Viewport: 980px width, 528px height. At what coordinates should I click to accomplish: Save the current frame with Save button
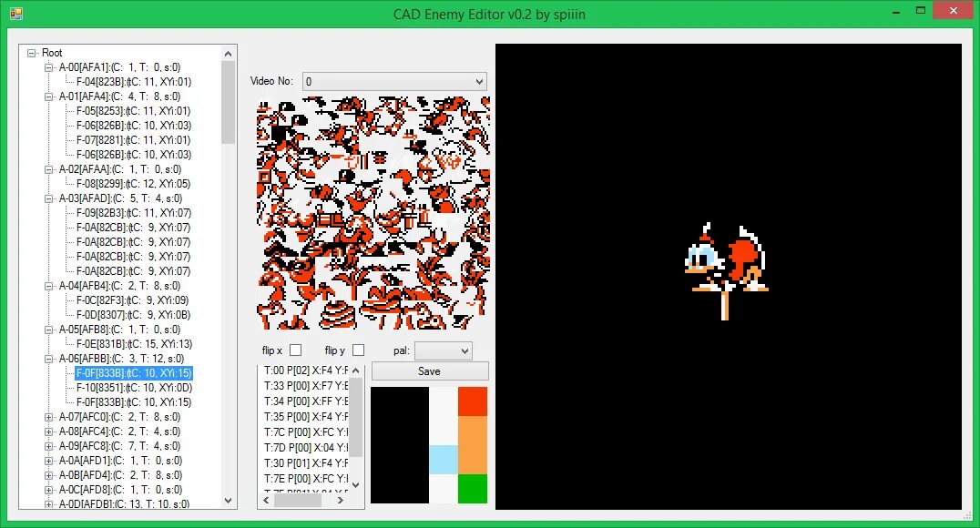pyautogui.click(x=429, y=371)
